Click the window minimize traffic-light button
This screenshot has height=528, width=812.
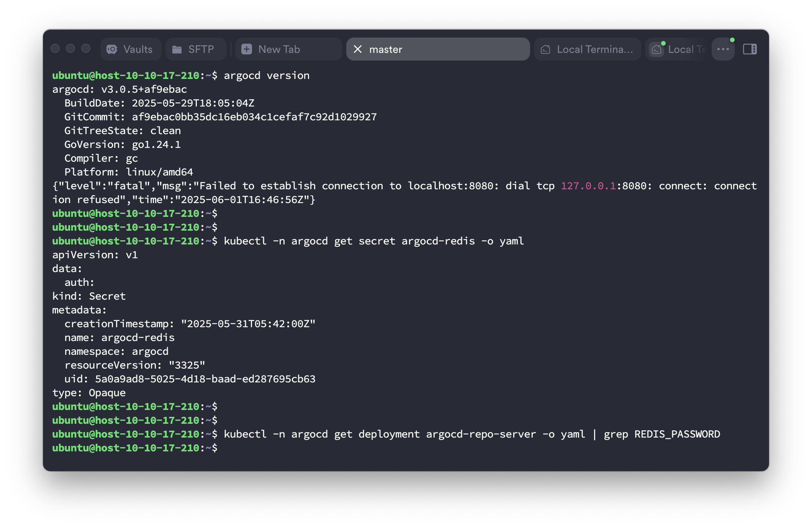(70, 48)
